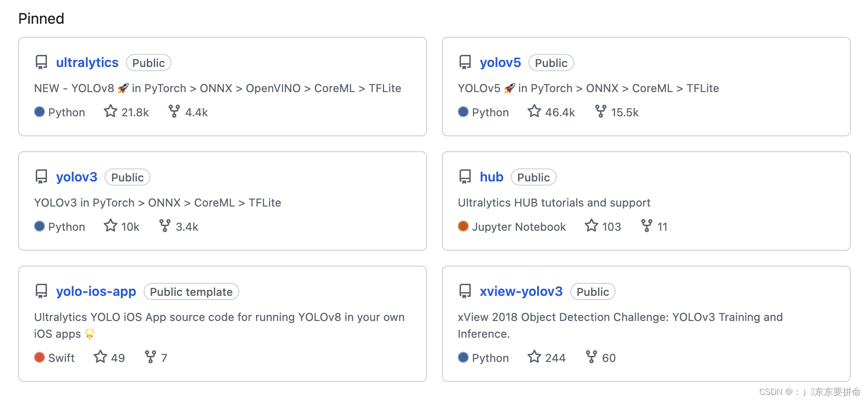The image size is (868, 401).
Task: Click the fork icon for yolov5 15.5k
Action: [x=601, y=111]
